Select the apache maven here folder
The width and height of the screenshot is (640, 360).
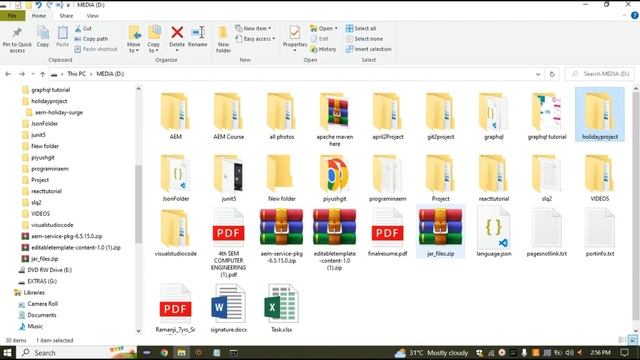coord(335,119)
